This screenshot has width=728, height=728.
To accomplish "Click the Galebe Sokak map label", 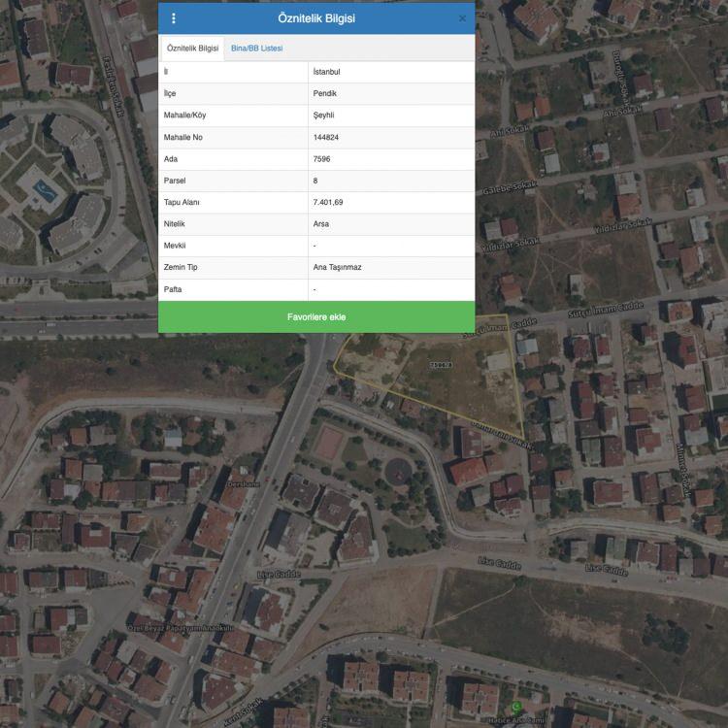I will [x=510, y=187].
